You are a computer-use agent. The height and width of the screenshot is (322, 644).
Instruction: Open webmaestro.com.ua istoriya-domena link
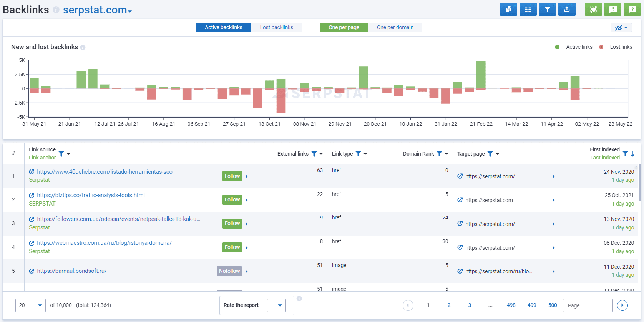click(104, 243)
